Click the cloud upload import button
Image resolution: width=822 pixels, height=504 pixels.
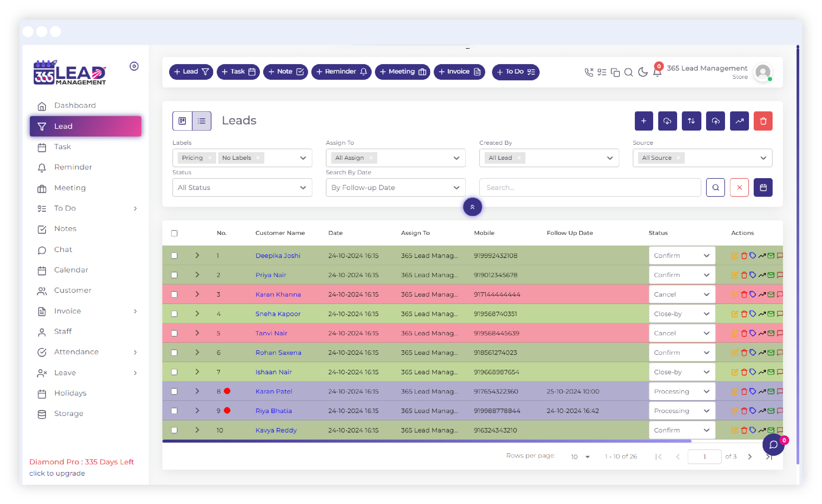click(715, 121)
